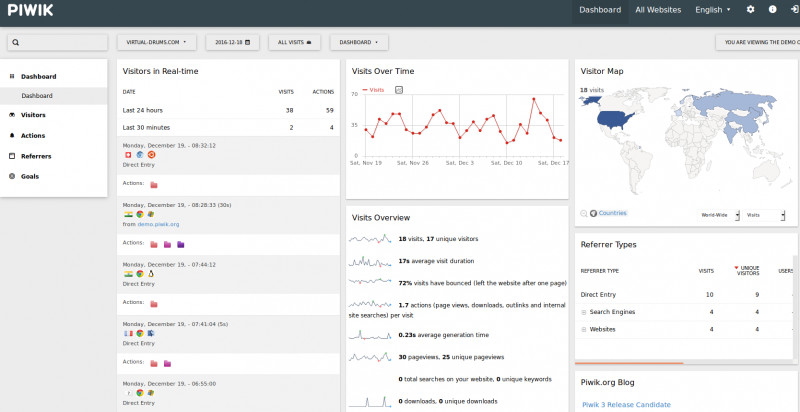Click the 'You are viewing the demo' notice
The width and height of the screenshot is (800, 412).
(x=758, y=42)
